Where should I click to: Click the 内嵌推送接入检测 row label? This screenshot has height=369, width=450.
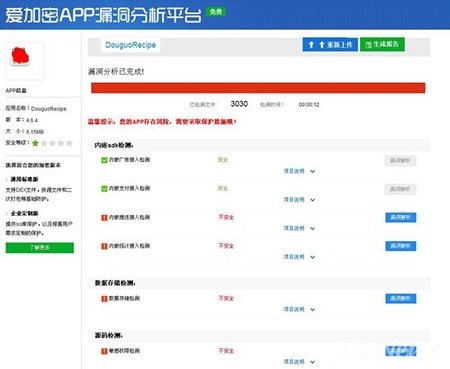click(129, 217)
